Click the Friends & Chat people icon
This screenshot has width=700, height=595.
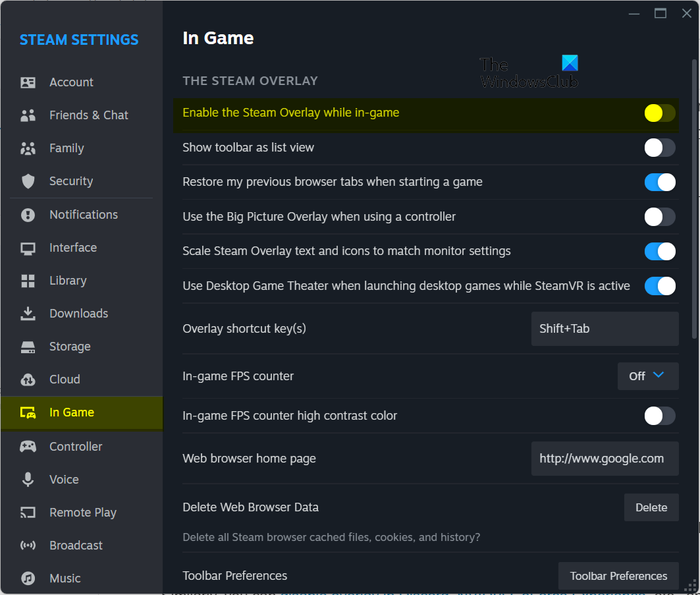tap(28, 116)
